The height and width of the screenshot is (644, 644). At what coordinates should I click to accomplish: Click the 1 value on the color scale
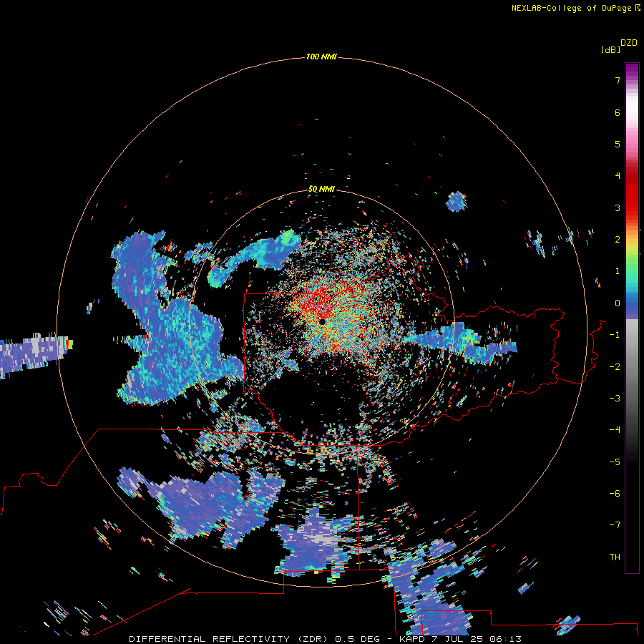coord(618,271)
